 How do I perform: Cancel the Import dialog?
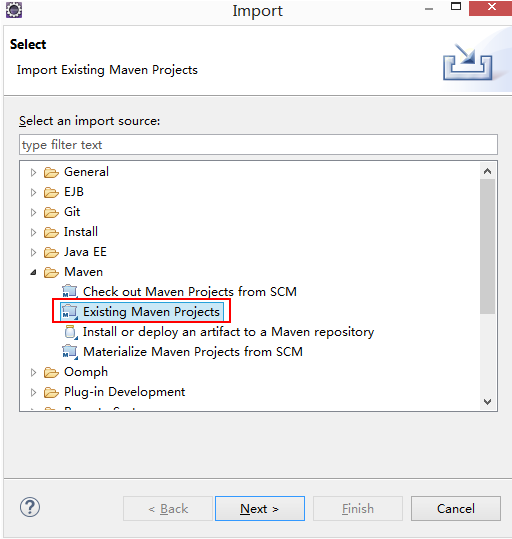point(456,508)
